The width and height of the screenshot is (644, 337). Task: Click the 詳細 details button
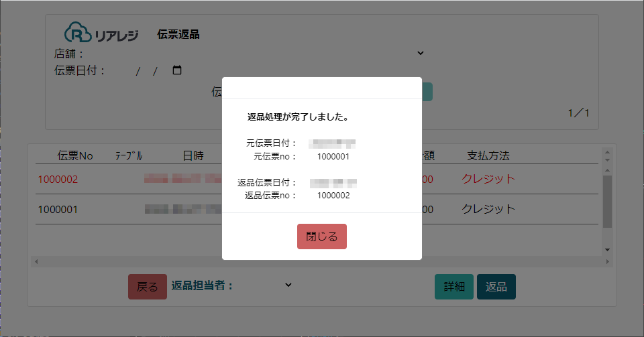(454, 287)
